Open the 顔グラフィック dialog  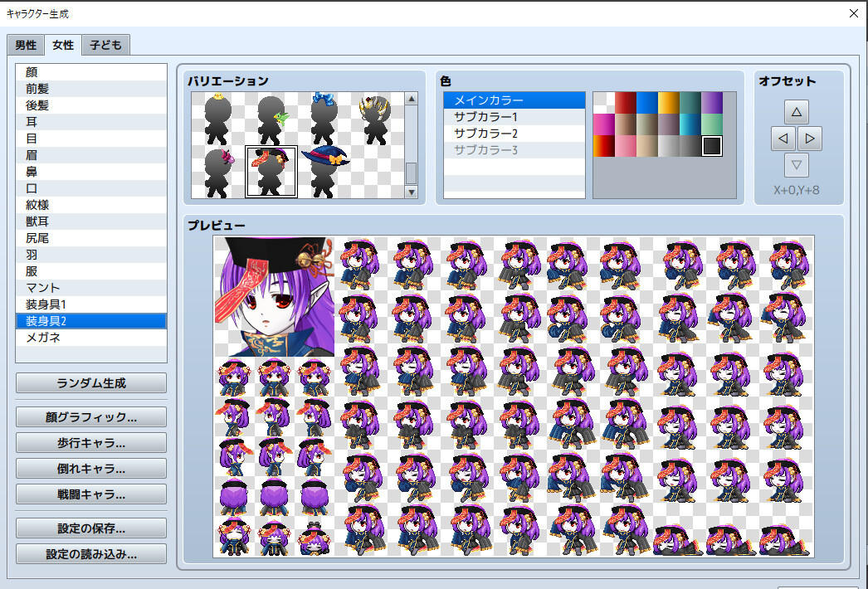[90, 416]
